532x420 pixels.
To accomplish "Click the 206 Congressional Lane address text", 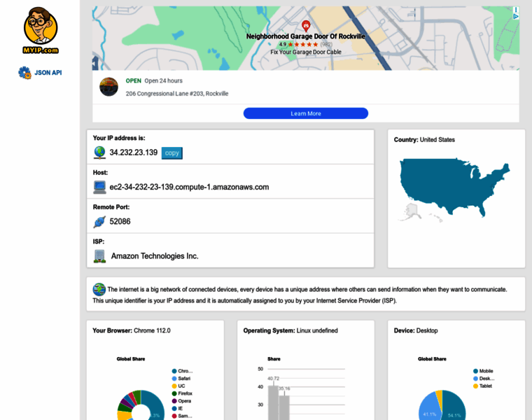I will coord(177,94).
